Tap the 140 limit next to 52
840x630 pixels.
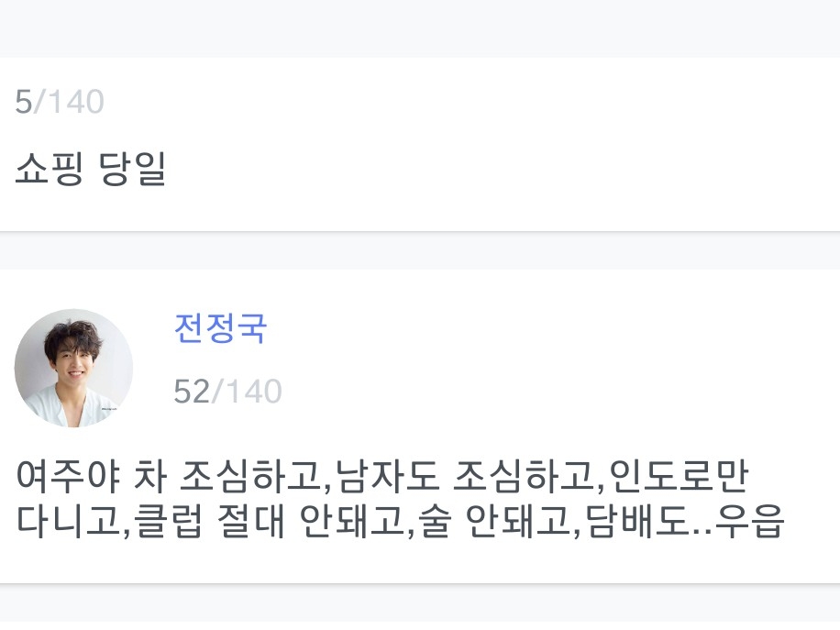click(252, 392)
